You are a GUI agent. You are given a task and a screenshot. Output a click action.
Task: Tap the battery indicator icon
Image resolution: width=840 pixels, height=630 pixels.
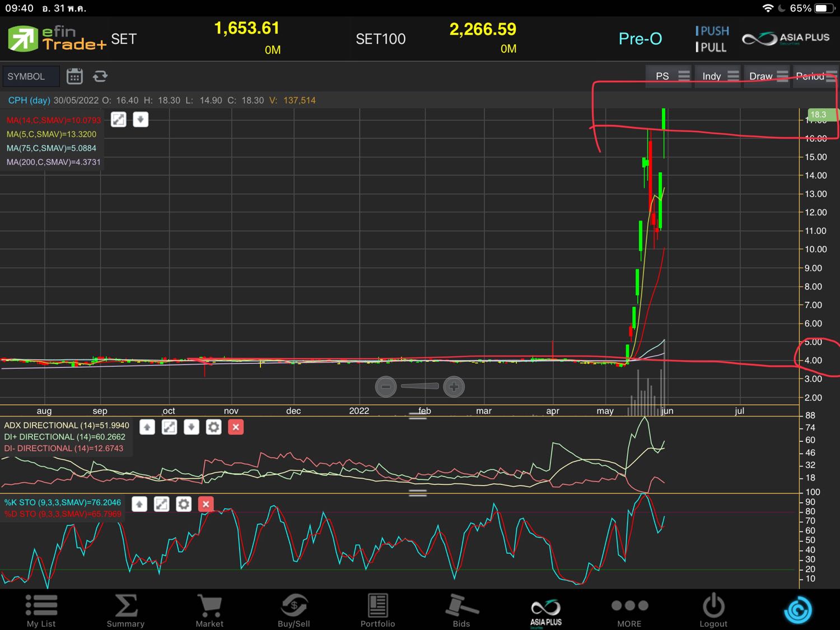(x=824, y=8)
